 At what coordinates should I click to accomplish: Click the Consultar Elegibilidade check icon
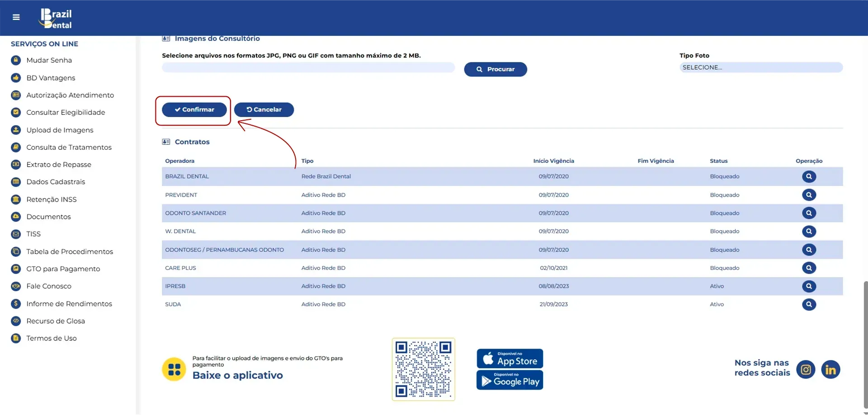pos(16,112)
